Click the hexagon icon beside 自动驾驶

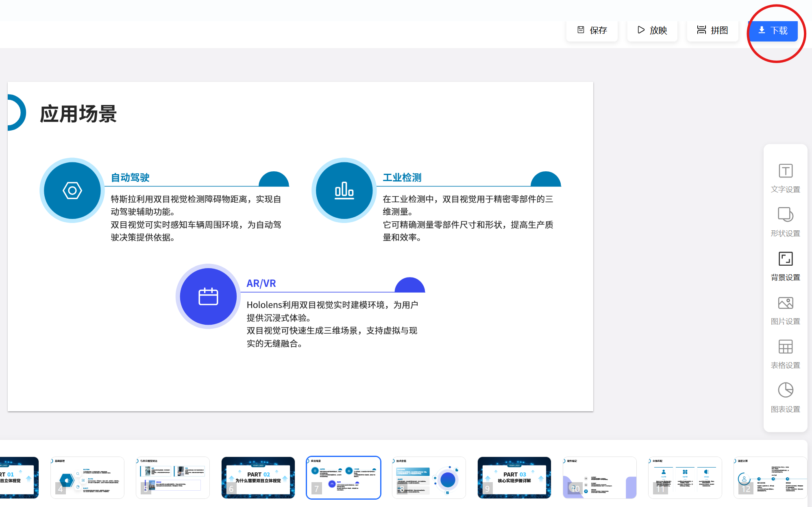tap(72, 190)
